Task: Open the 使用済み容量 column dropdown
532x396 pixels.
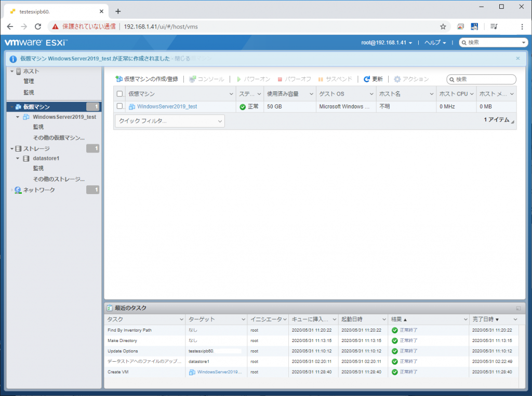Action: pyautogui.click(x=311, y=94)
